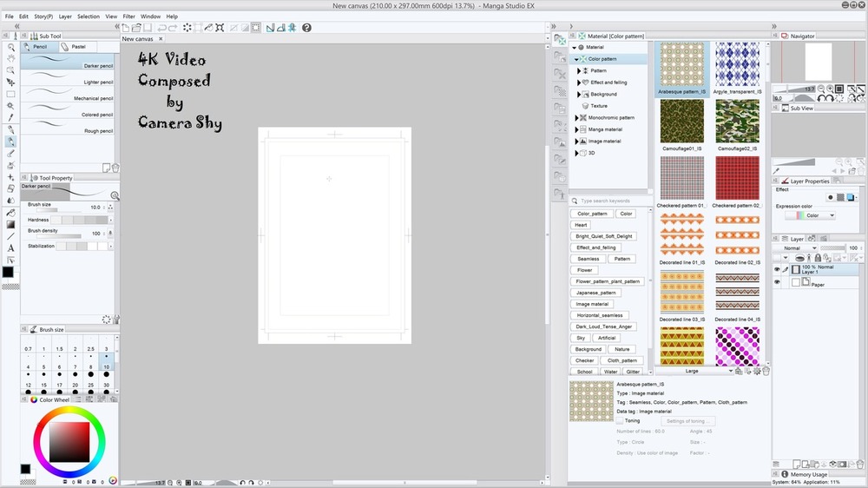868x488 pixels.
Task: Select the Text tool
Action: point(10,248)
